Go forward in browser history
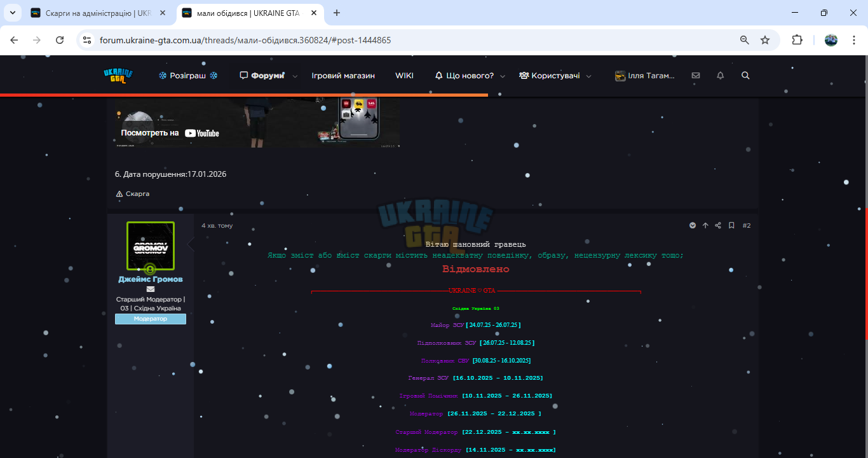This screenshot has width=868, height=458. point(37,40)
